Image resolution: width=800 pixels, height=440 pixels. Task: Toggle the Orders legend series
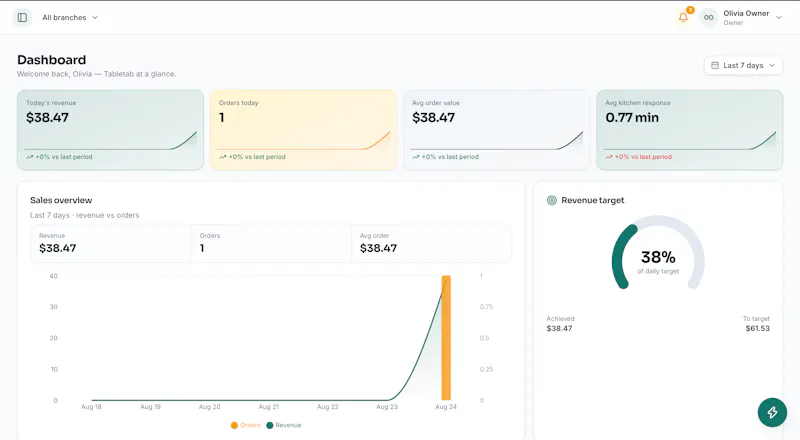click(x=245, y=425)
